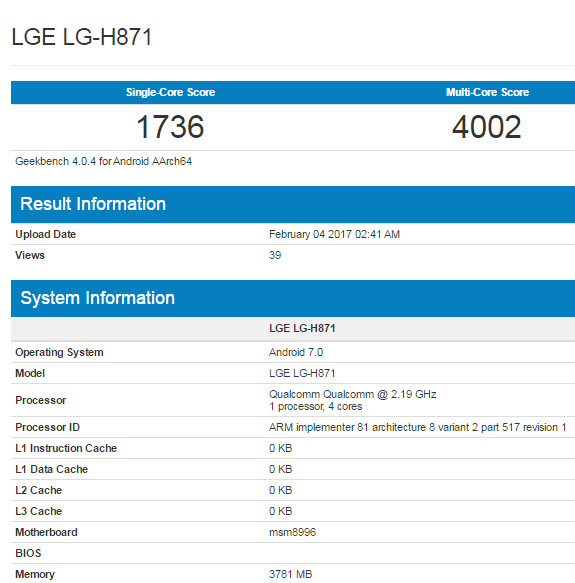Click the Motherboard label

[46, 532]
